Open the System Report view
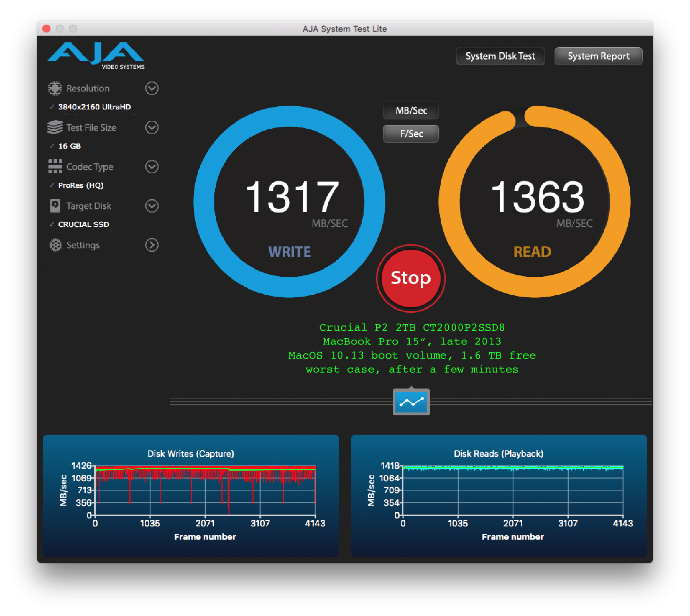690x616 pixels. [x=599, y=56]
